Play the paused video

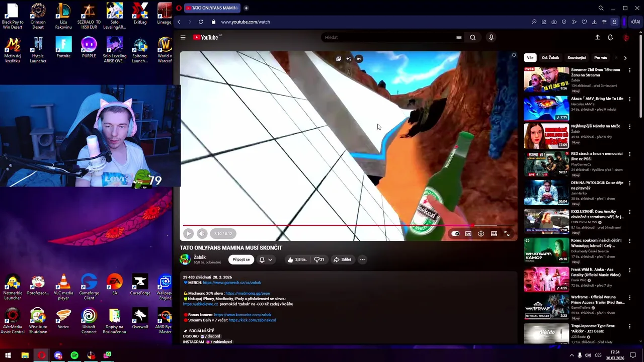point(188,233)
